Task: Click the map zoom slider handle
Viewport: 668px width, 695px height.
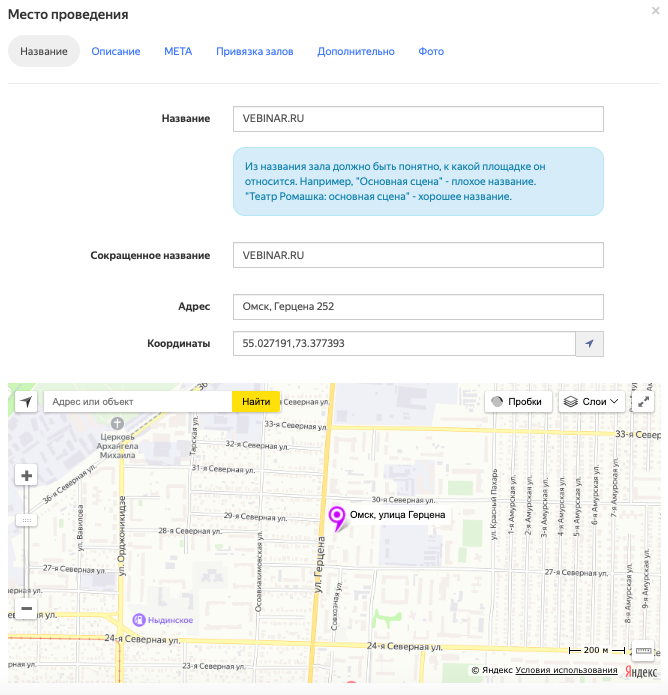Action: (27, 520)
